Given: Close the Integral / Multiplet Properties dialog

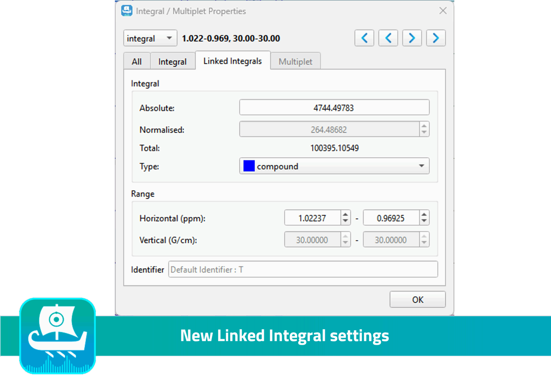Looking at the screenshot, I should pos(443,11).
